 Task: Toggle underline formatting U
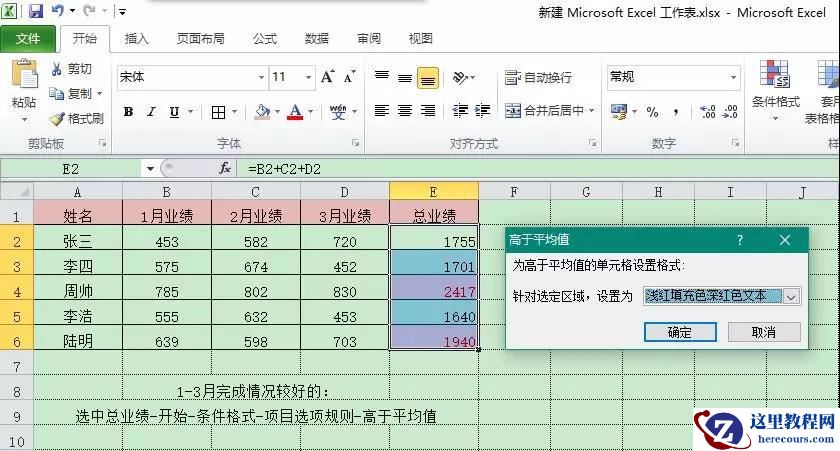pyautogui.click(x=174, y=112)
